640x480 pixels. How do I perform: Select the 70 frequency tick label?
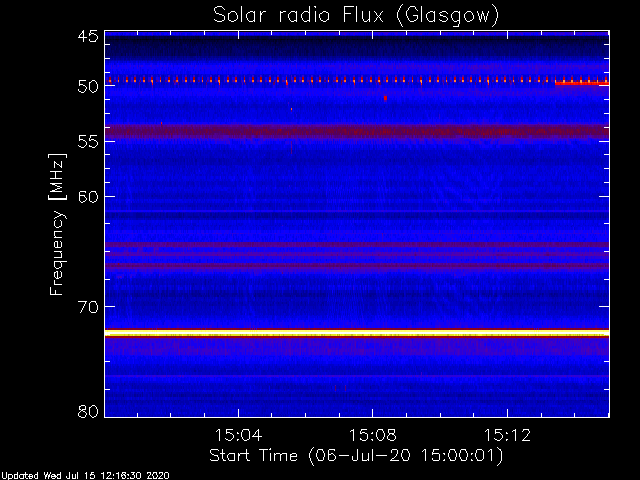(x=88, y=307)
